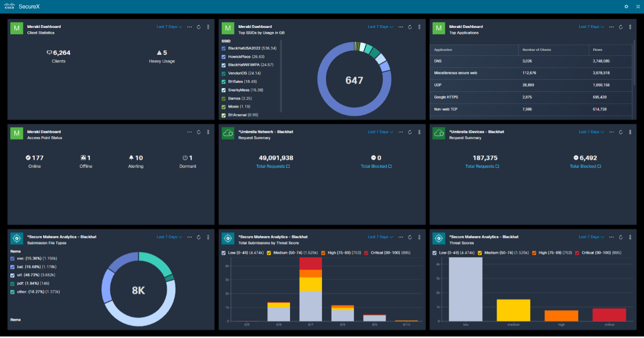This screenshot has width=644, height=338.
Task: Open Last 7 Days dropdown on Submission File Types
Action: [169, 237]
